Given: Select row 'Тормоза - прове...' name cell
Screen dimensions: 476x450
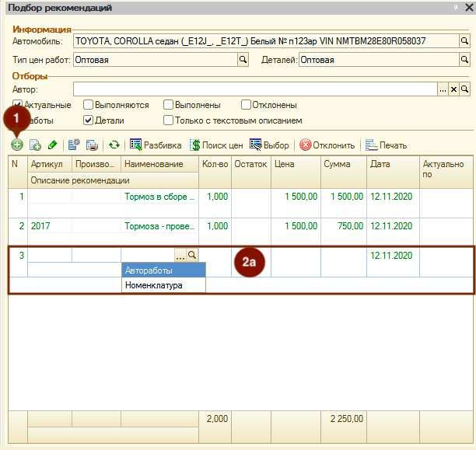Looking at the screenshot, I should pyautogui.click(x=159, y=225).
